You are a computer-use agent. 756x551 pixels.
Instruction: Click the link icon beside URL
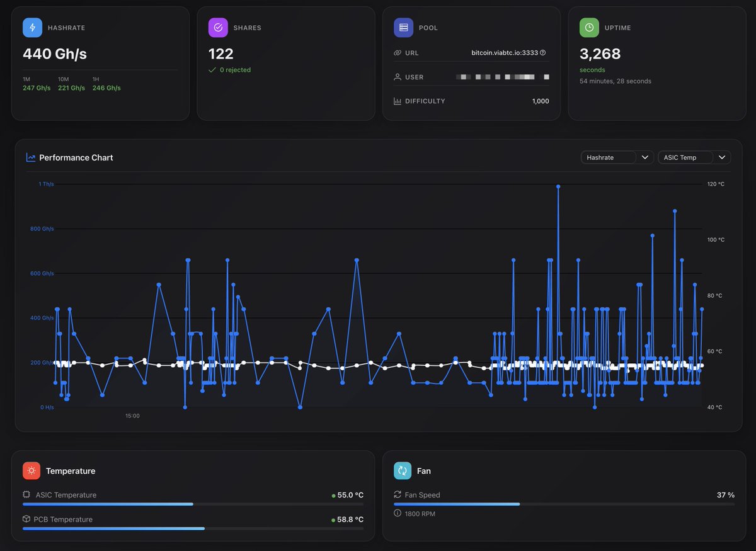[398, 53]
